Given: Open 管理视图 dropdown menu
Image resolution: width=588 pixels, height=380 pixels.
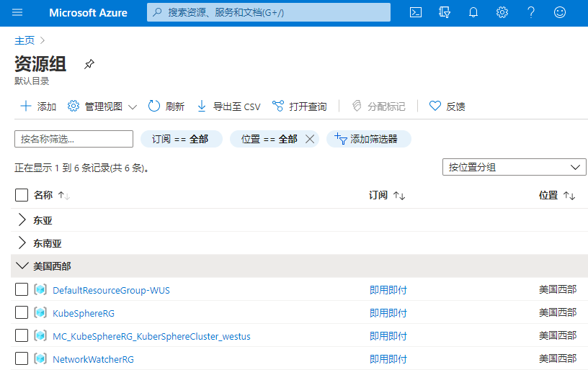Looking at the screenshot, I should tap(102, 107).
